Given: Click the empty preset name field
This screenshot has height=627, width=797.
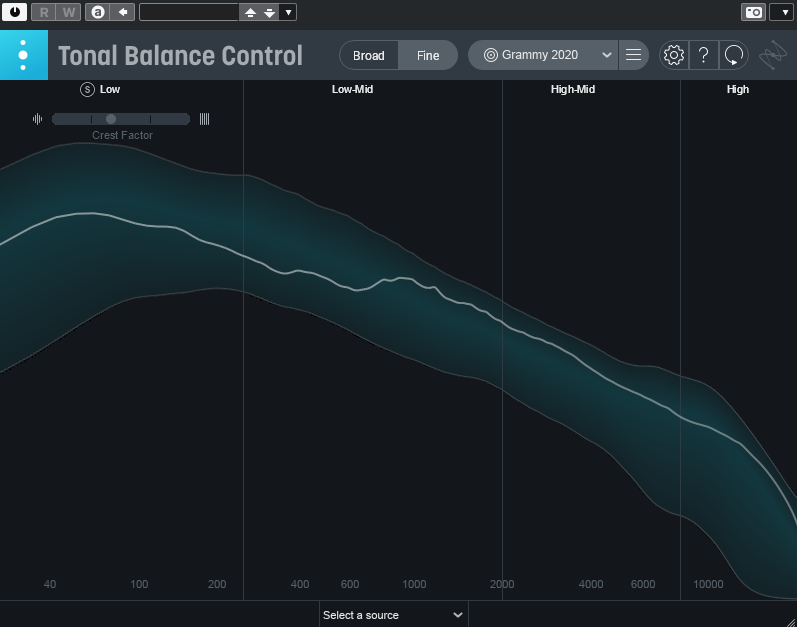Looking at the screenshot, I should pos(189,12).
